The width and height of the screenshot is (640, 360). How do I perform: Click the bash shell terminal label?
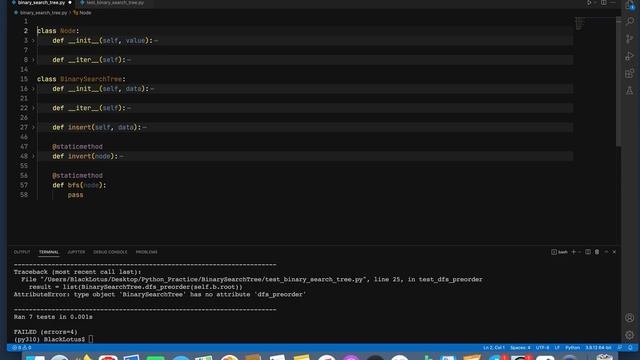click(559, 252)
